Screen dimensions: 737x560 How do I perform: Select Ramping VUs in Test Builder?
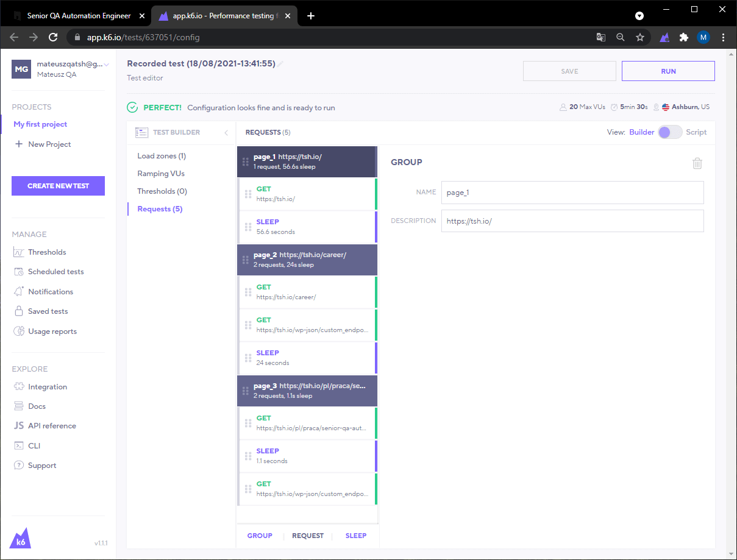[161, 174]
